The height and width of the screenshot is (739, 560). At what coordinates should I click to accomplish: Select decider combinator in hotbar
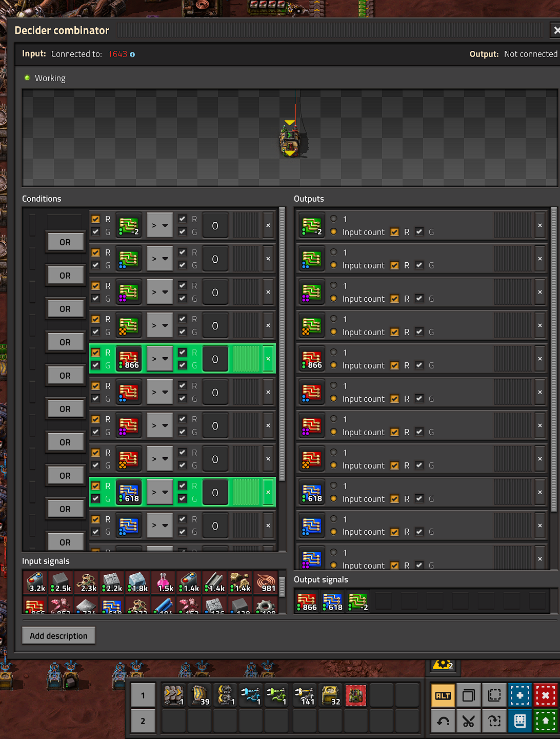pos(356,696)
